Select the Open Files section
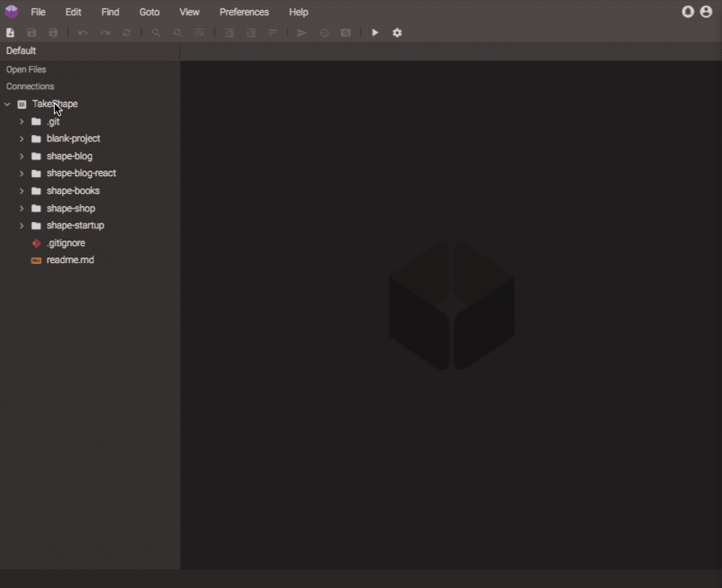 tap(27, 70)
